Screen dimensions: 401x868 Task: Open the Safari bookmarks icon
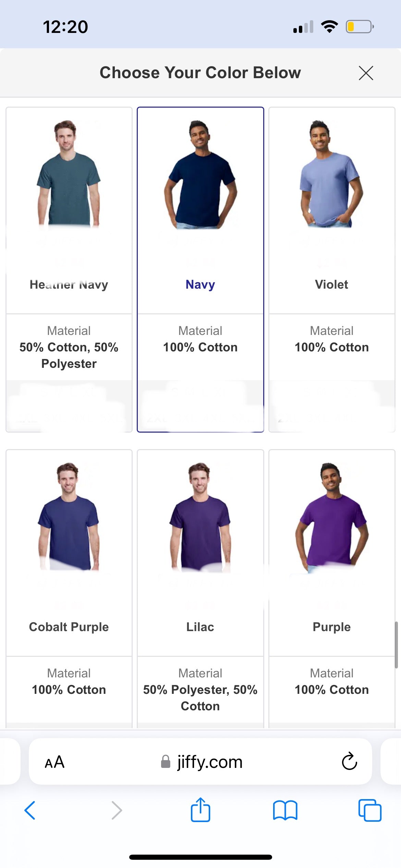(285, 810)
